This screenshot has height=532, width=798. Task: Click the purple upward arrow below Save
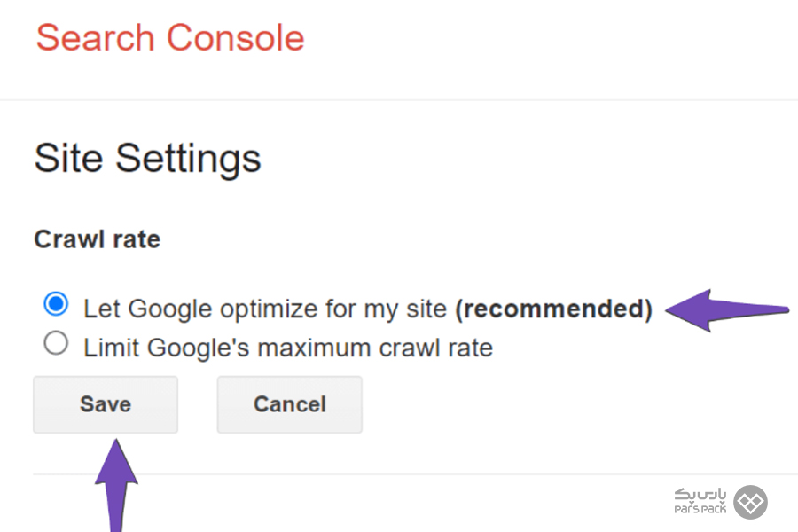pyautogui.click(x=117, y=483)
